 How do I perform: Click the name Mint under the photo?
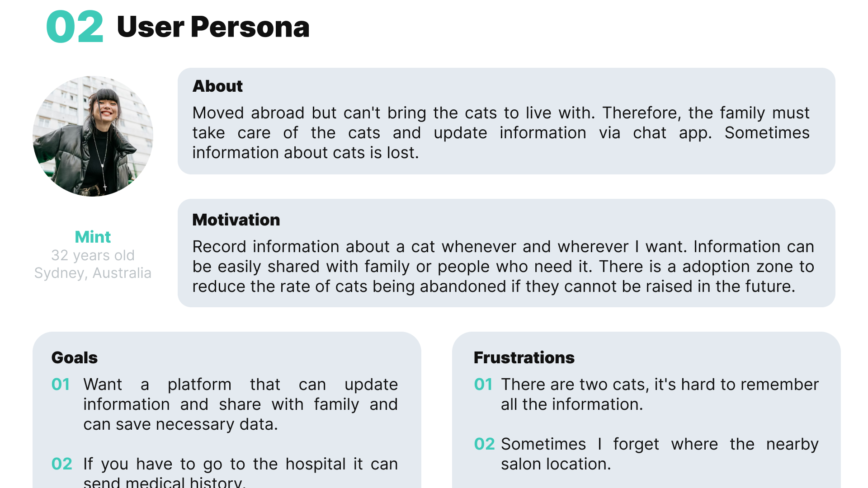[93, 237]
